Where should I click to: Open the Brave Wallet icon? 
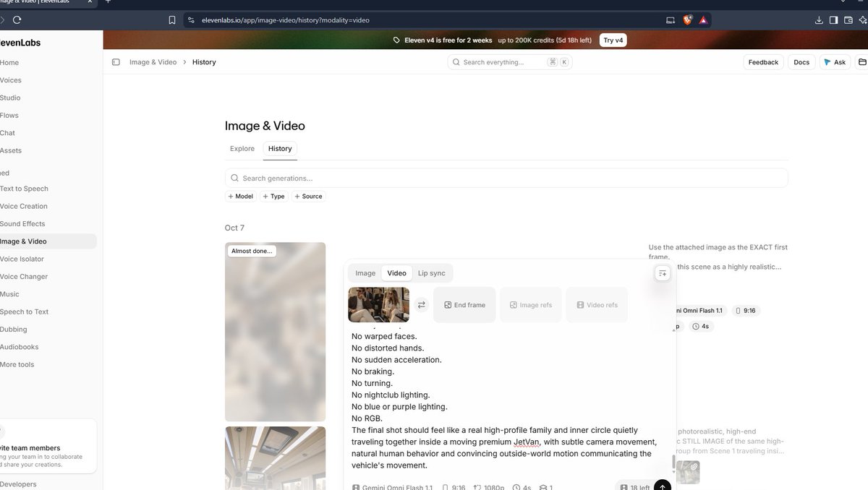[x=849, y=20]
